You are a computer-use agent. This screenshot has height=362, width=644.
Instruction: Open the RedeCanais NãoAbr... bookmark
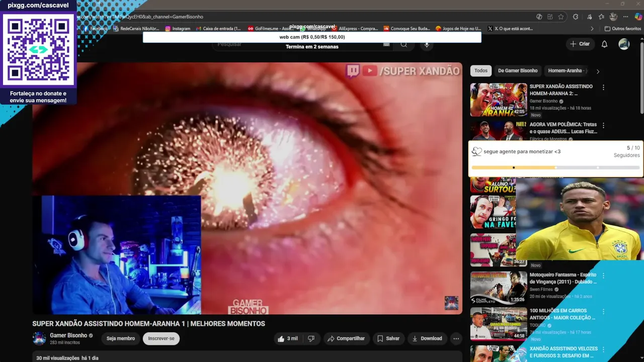(136, 29)
